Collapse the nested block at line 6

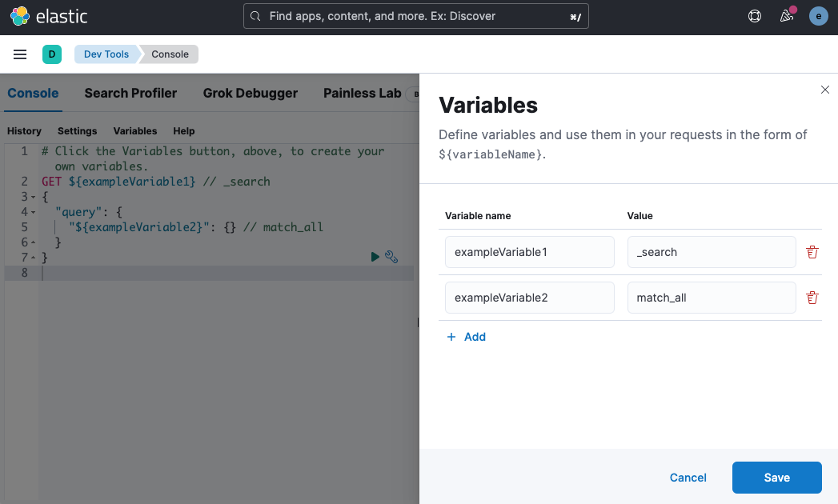tap(31, 242)
